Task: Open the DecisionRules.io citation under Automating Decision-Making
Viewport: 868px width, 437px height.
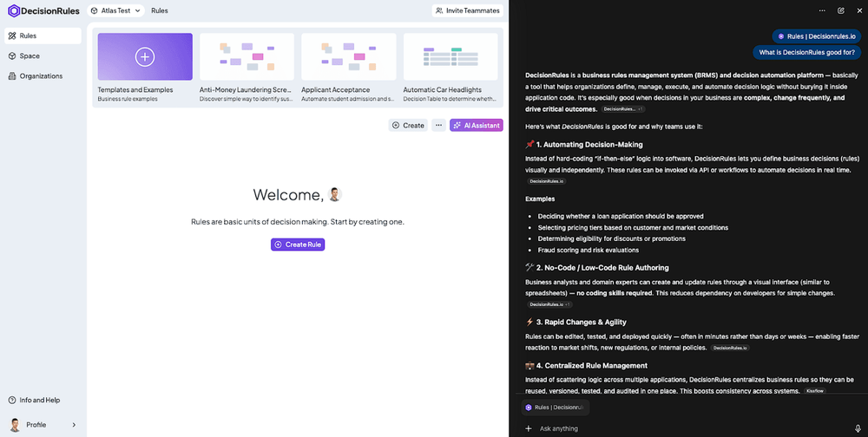Action: (x=546, y=181)
